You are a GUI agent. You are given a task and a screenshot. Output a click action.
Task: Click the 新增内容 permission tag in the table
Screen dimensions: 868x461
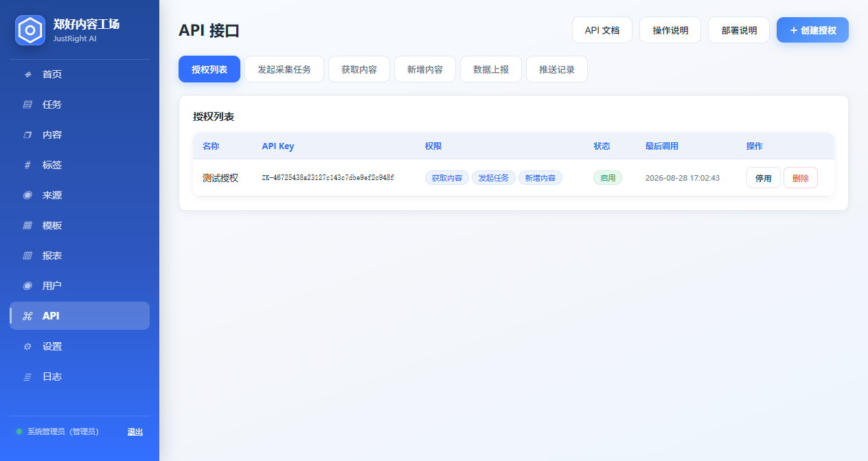(x=540, y=178)
